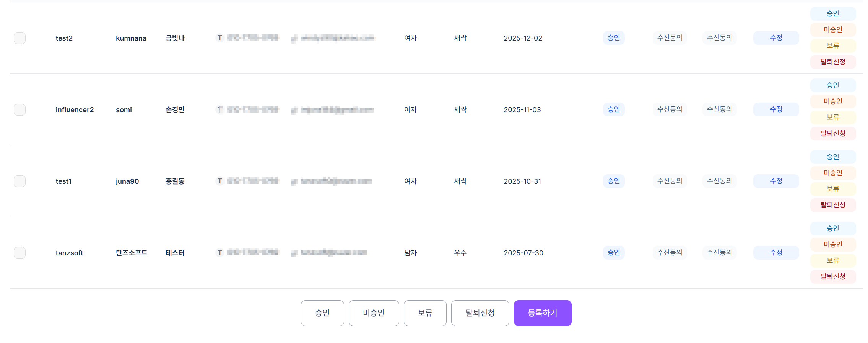Click the T phone icon in influencer2 row
This screenshot has height=343, width=868.
(219, 109)
